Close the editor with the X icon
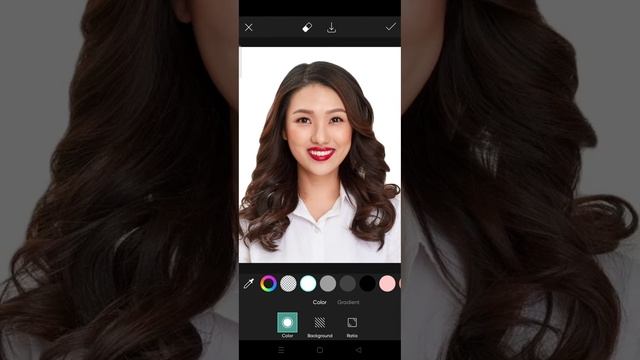This screenshot has height=360, width=640. click(249, 27)
